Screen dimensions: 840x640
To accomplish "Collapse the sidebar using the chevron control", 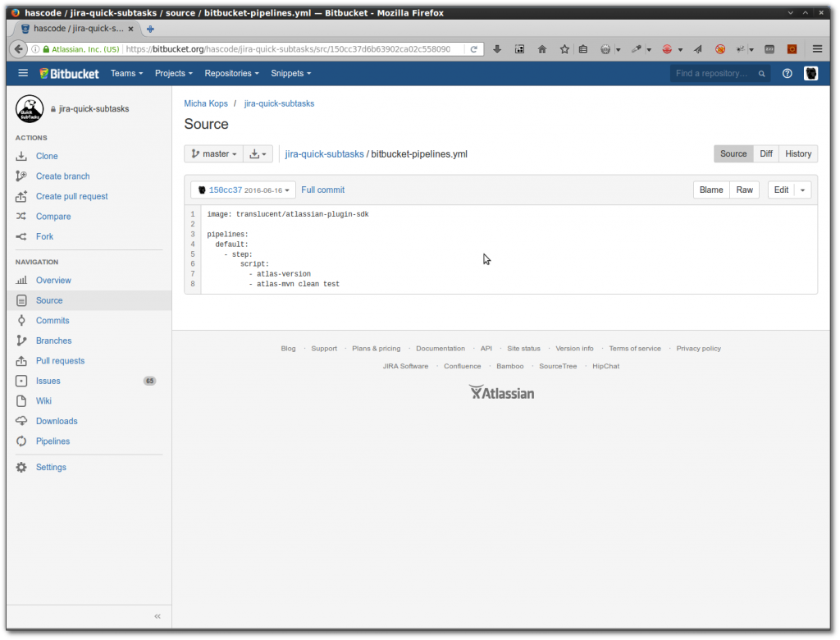I will [x=157, y=616].
